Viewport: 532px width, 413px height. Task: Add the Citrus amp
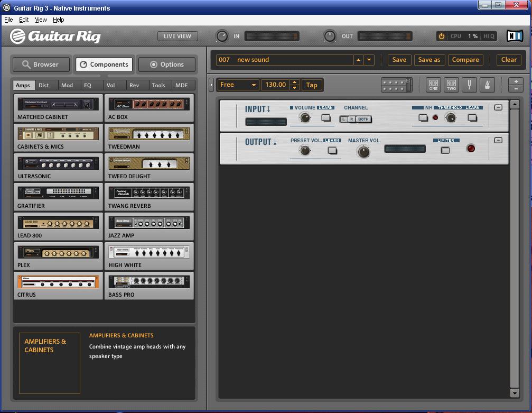coord(58,286)
